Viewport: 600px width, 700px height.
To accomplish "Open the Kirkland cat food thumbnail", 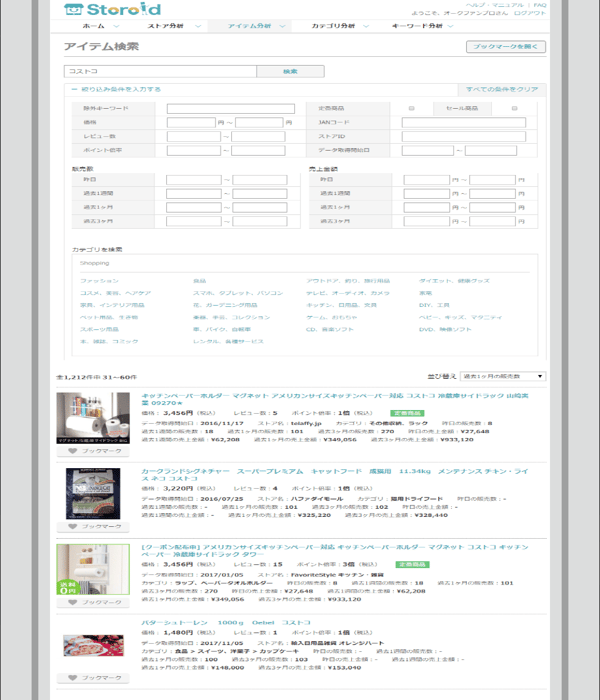I will 93,493.
